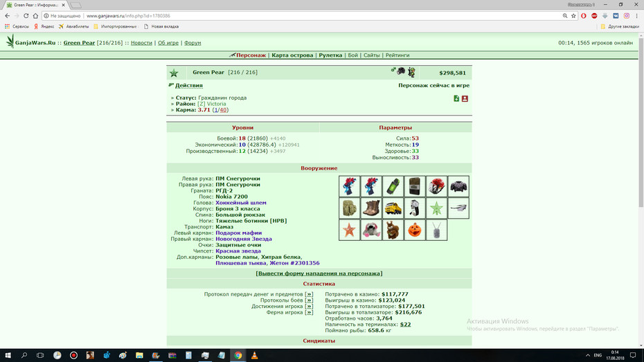Click the red blacklist person icon

pos(465,98)
